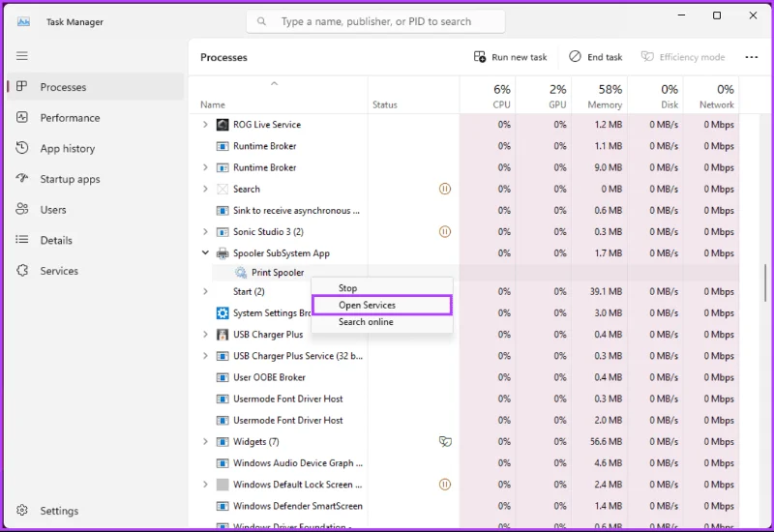This screenshot has height=532, width=774.
Task: Click the Task Manager app icon in title bar
Action: [x=23, y=21]
